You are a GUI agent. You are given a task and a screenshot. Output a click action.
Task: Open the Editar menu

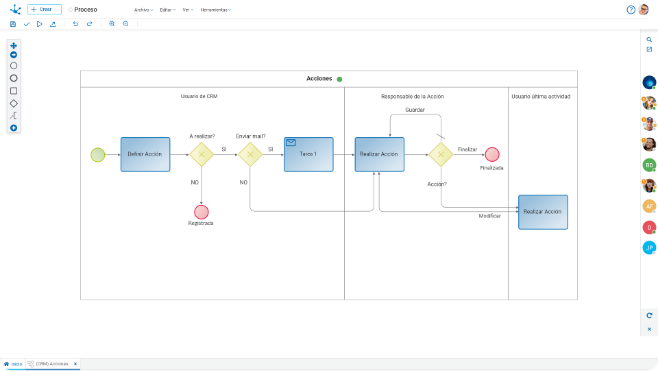click(x=167, y=10)
